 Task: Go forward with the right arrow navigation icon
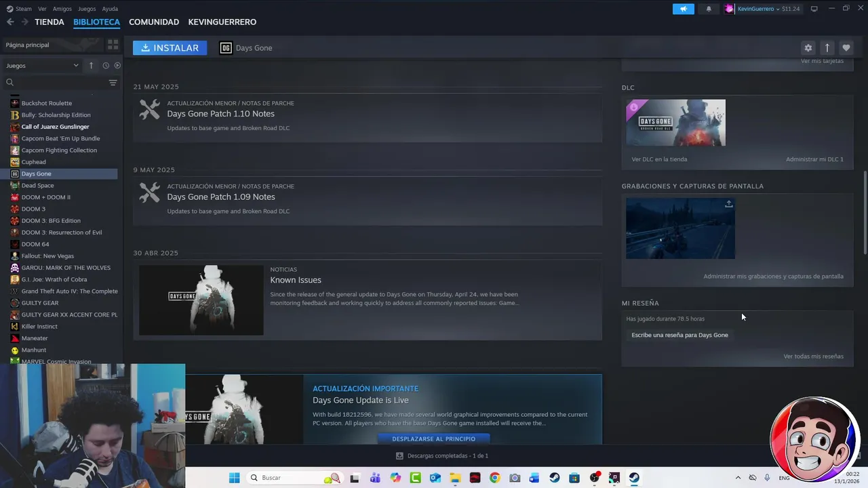[x=24, y=22]
